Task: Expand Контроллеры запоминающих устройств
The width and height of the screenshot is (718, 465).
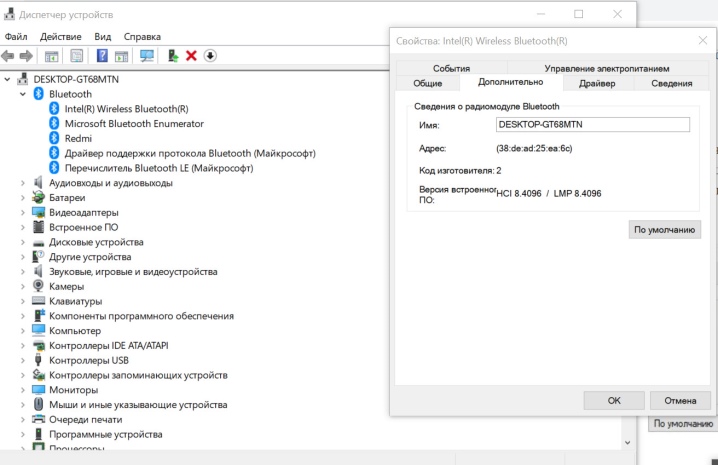Action: (x=22, y=375)
